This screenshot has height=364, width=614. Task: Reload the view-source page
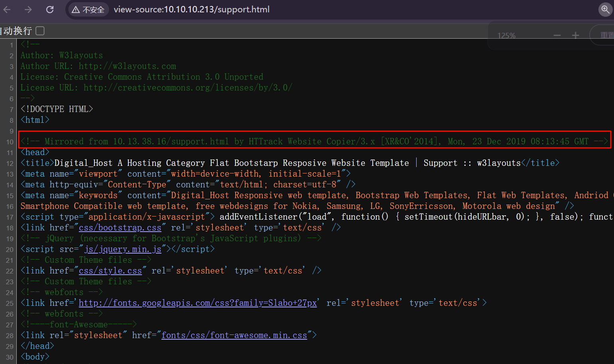50,10
